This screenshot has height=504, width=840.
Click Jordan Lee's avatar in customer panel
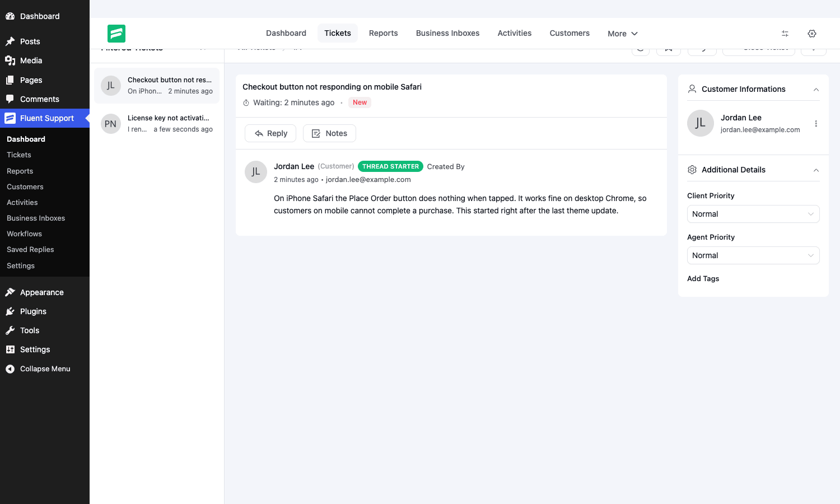pyautogui.click(x=701, y=123)
